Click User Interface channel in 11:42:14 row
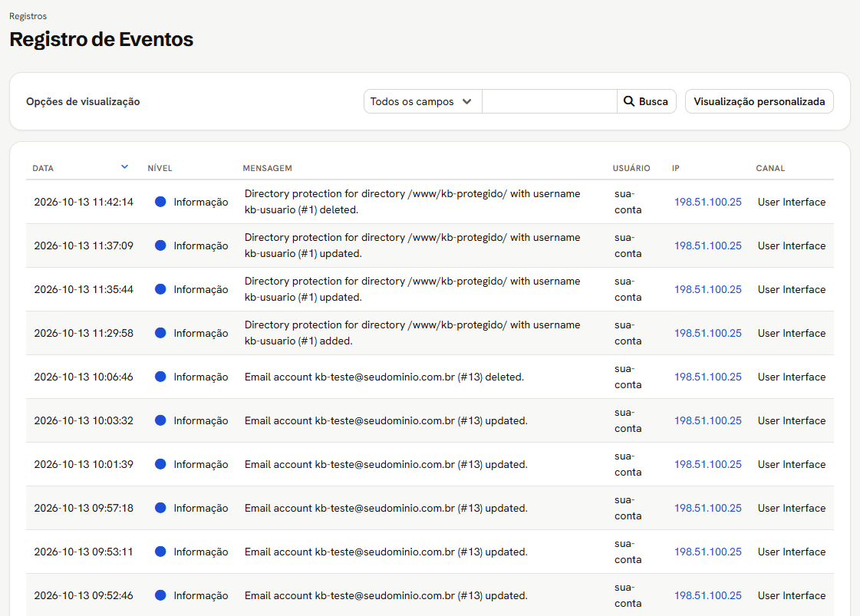This screenshot has height=616, width=860. pyautogui.click(x=792, y=202)
